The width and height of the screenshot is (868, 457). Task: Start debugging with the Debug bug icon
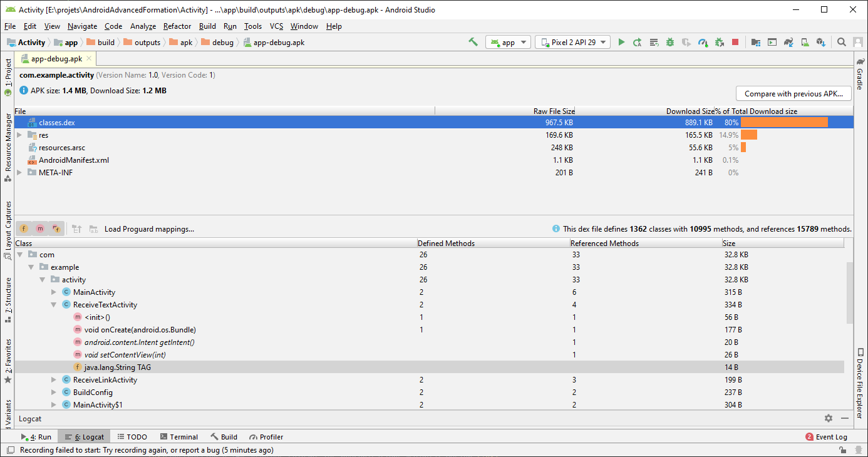pyautogui.click(x=670, y=42)
